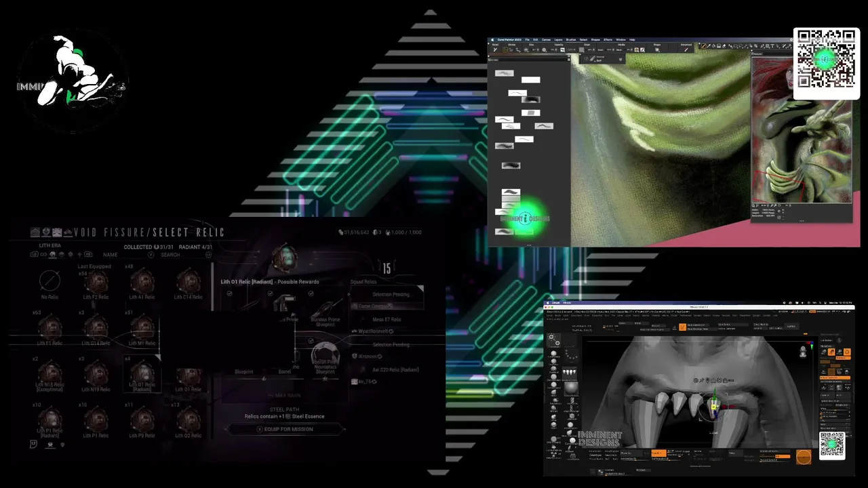Open the File menu in Corel Painter
The image size is (868, 488).
coord(527,40)
